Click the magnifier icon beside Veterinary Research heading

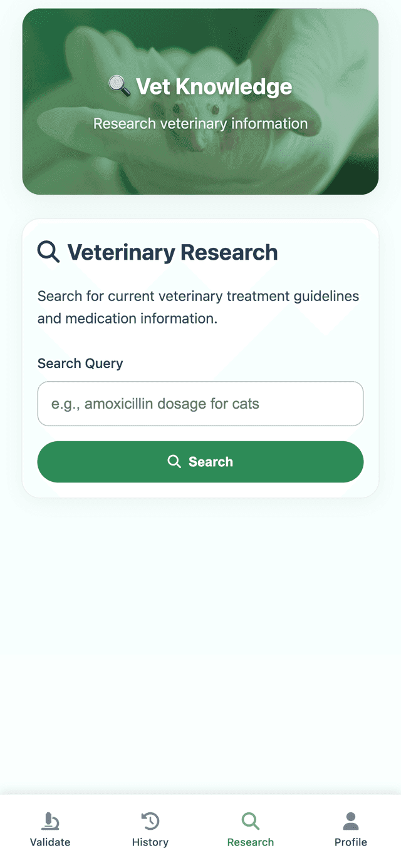[x=49, y=252]
